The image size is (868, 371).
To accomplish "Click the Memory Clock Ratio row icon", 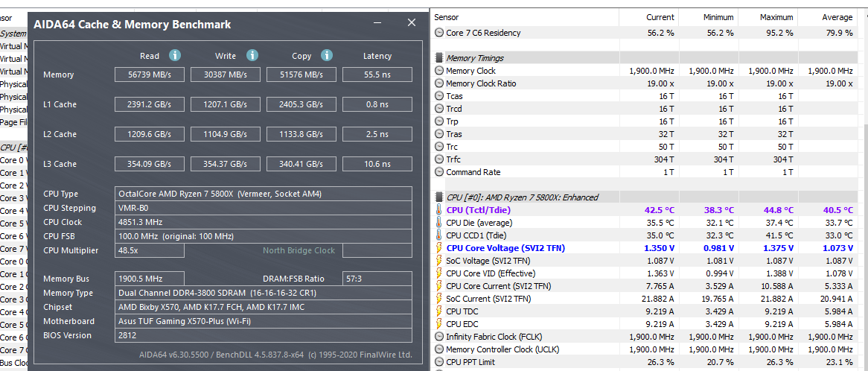I will (439, 83).
